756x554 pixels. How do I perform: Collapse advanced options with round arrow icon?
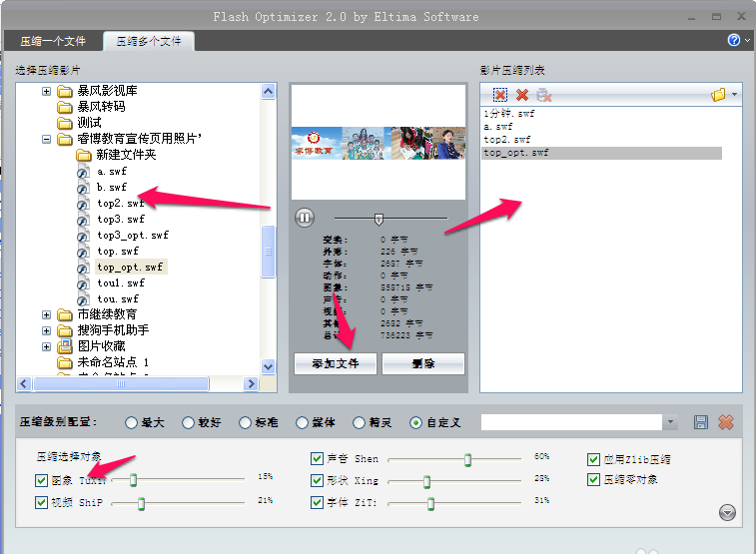point(727,512)
